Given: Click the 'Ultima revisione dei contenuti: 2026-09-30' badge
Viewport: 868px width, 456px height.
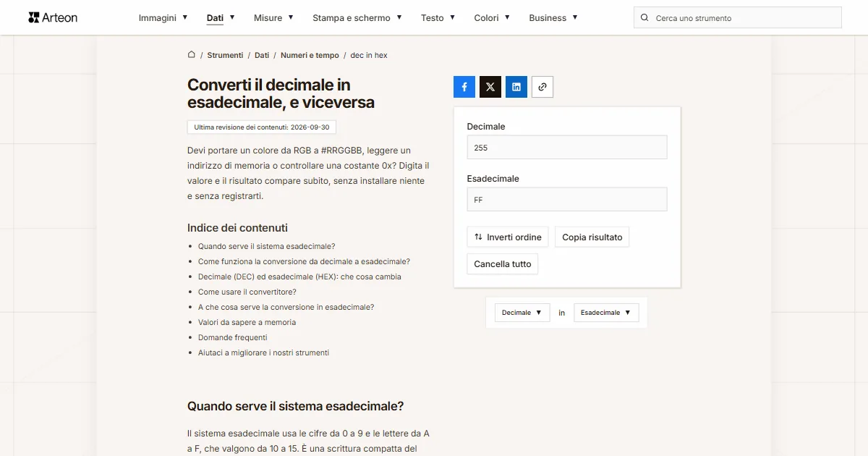Looking at the screenshot, I should [262, 127].
